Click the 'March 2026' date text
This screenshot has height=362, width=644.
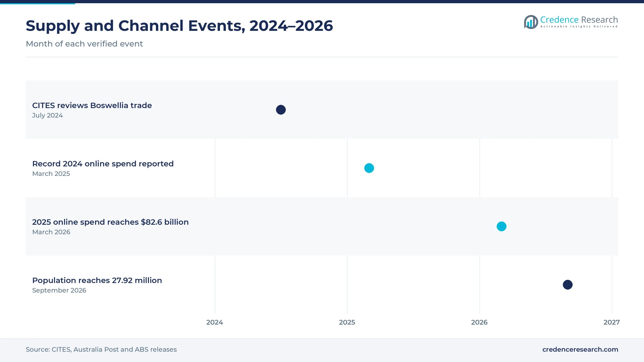(x=51, y=232)
